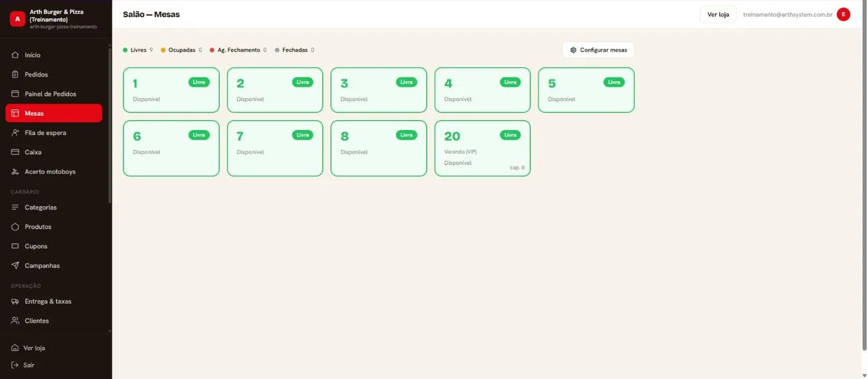Open Campanhas menu item

pos(54,265)
